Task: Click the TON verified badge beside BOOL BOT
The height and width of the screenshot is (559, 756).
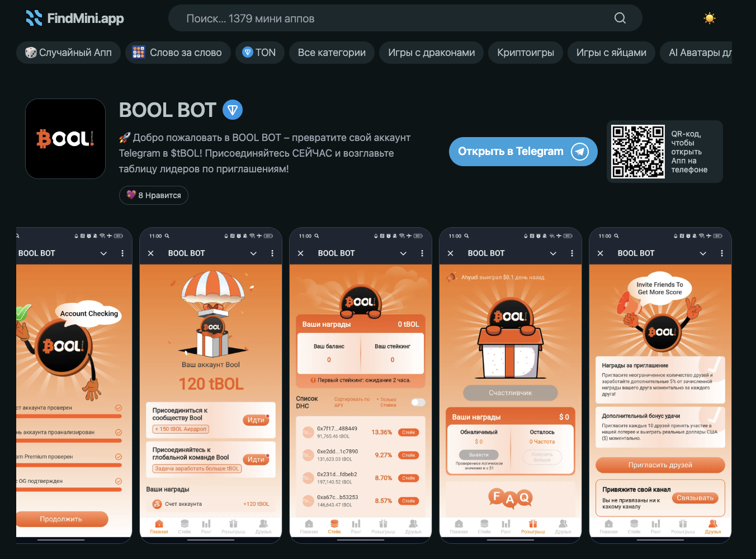Action: [x=233, y=110]
